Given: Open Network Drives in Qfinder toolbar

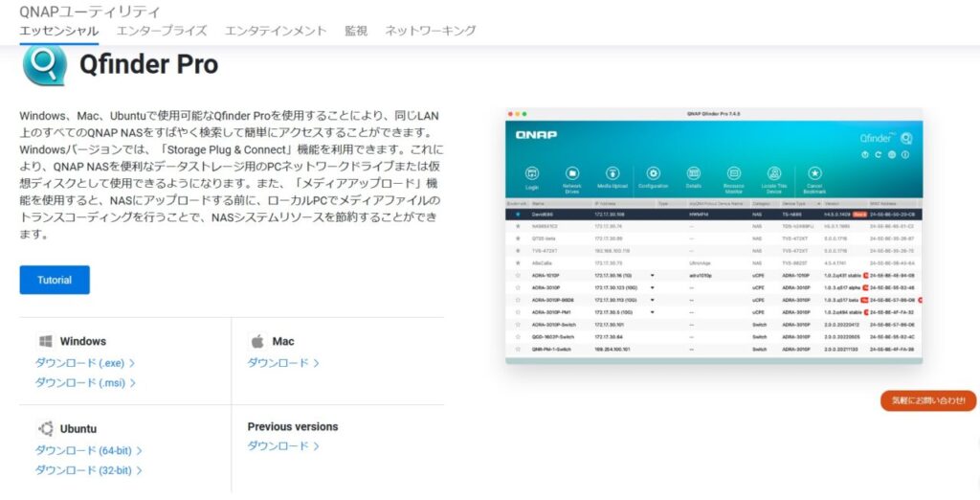Looking at the screenshot, I should [x=572, y=173].
